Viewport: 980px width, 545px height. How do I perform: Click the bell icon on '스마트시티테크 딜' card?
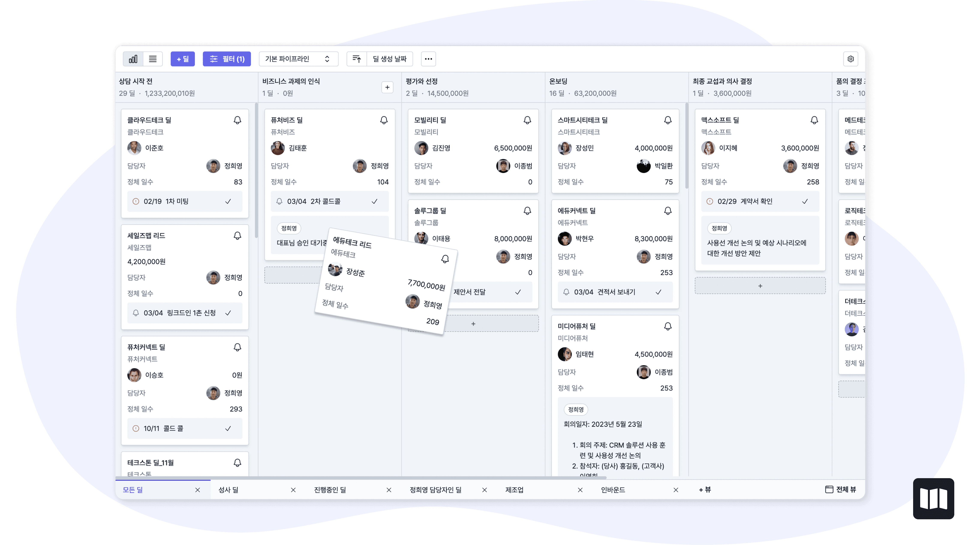pyautogui.click(x=668, y=120)
